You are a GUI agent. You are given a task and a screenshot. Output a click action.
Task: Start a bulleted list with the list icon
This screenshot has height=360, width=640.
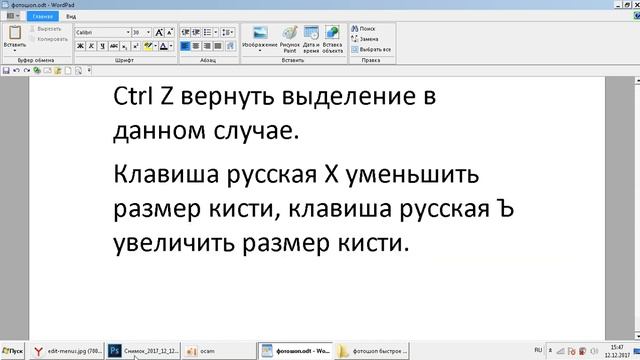[x=207, y=32]
